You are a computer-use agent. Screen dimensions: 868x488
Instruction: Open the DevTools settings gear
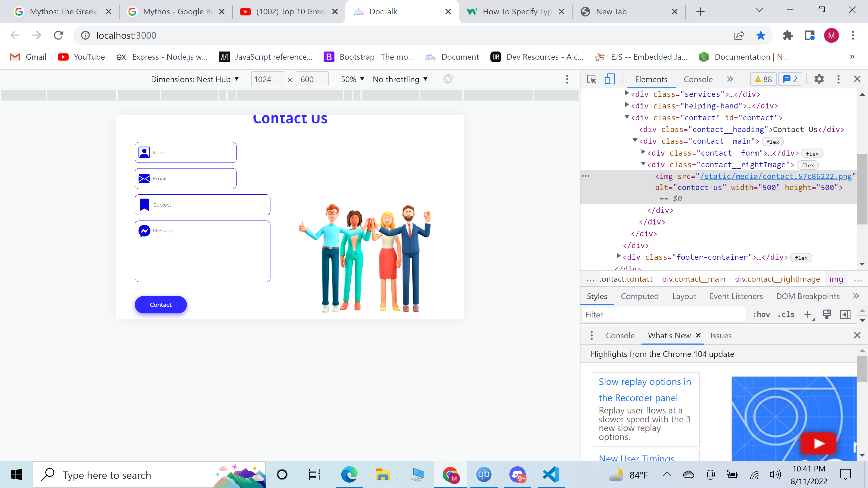coord(819,79)
